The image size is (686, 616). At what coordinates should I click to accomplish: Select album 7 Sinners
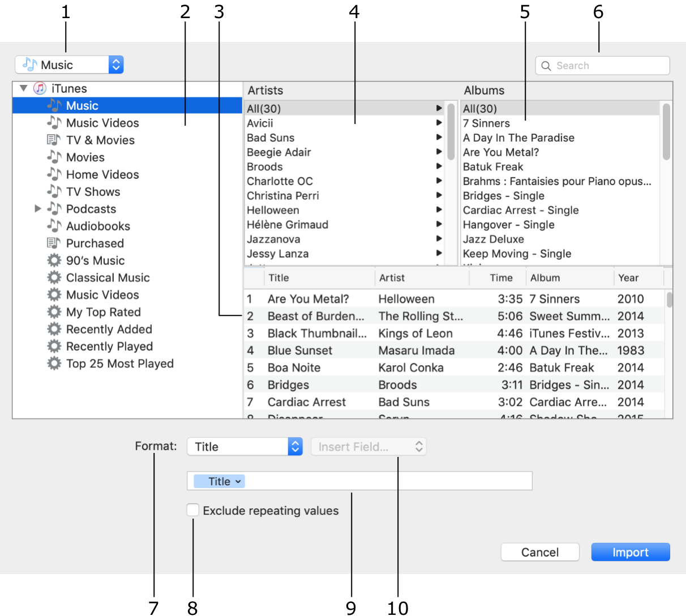click(x=560, y=123)
